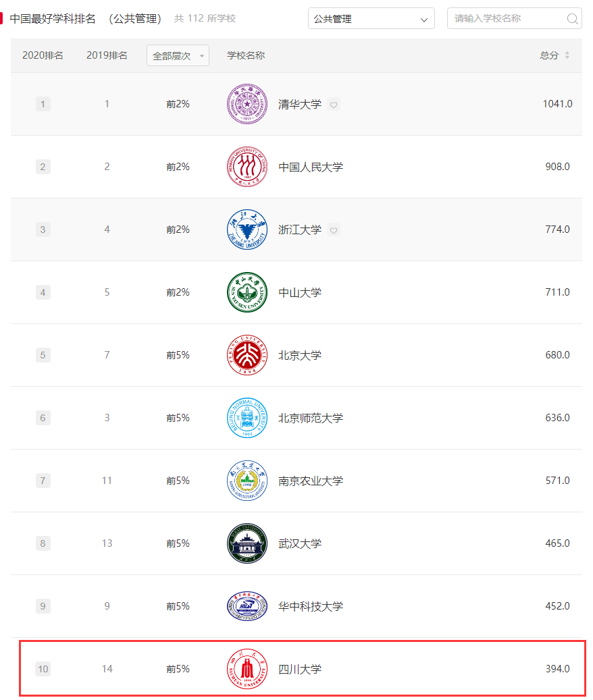Click the Sichuan University logo

tap(247, 668)
